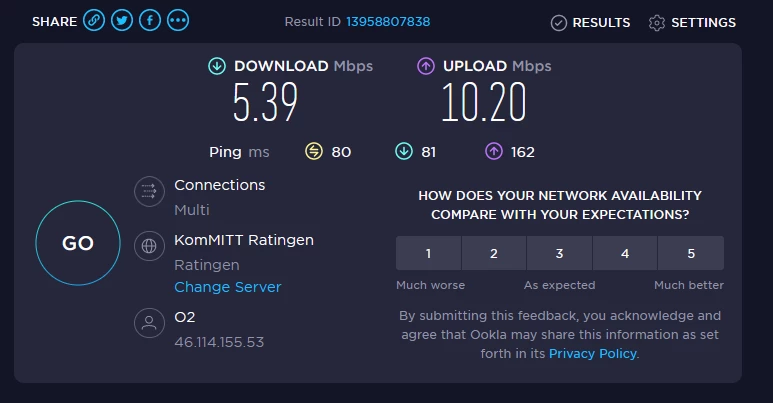Open more share options ellipsis icon
Viewport: 773px width, 403px height.
[x=178, y=20]
